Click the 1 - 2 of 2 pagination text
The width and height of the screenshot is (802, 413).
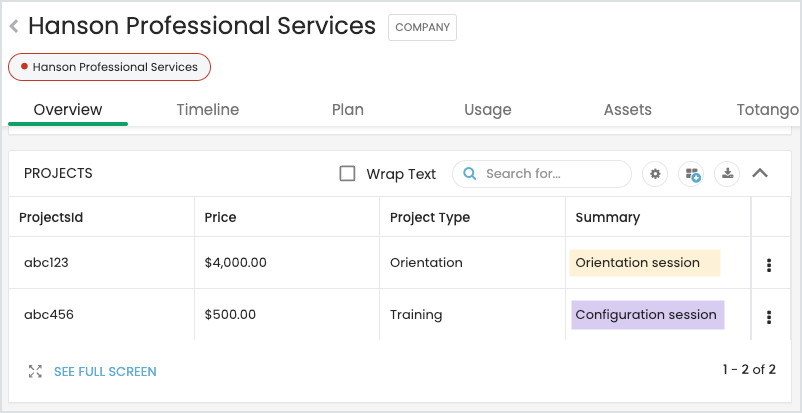(749, 369)
